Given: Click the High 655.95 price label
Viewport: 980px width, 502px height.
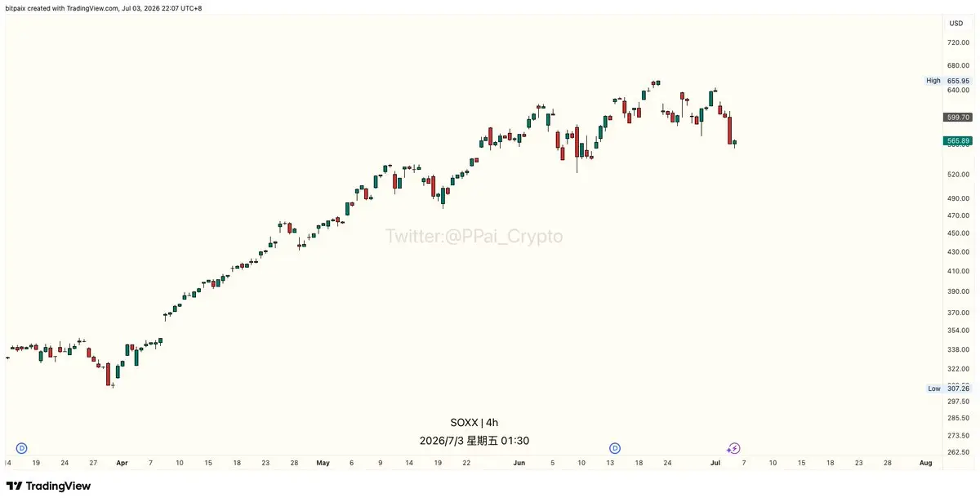Looking at the screenshot, I should pos(947,81).
